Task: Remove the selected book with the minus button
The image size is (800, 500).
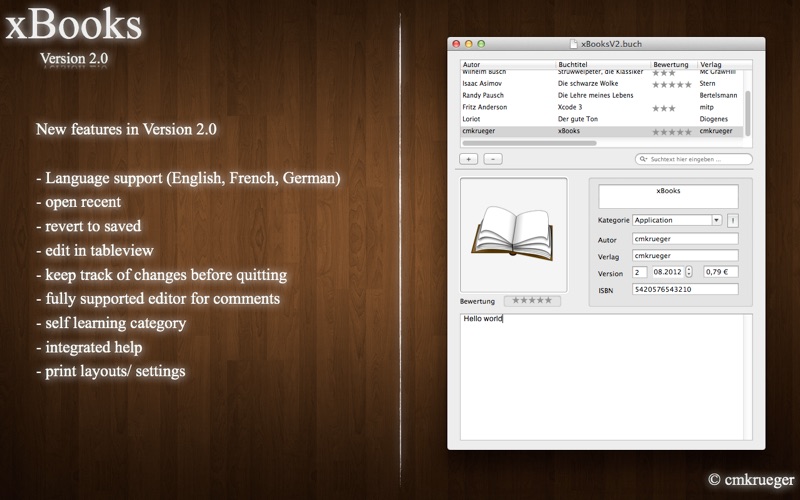Action: (493, 159)
